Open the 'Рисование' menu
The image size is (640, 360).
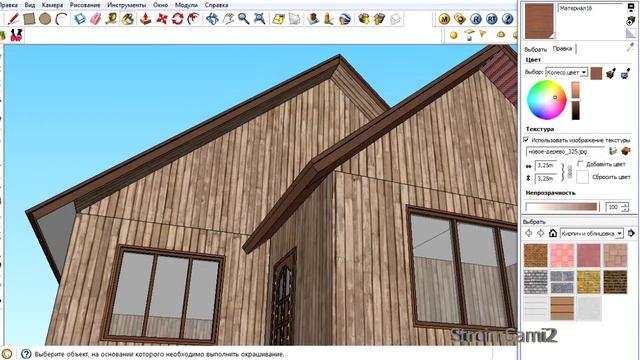[x=85, y=5]
